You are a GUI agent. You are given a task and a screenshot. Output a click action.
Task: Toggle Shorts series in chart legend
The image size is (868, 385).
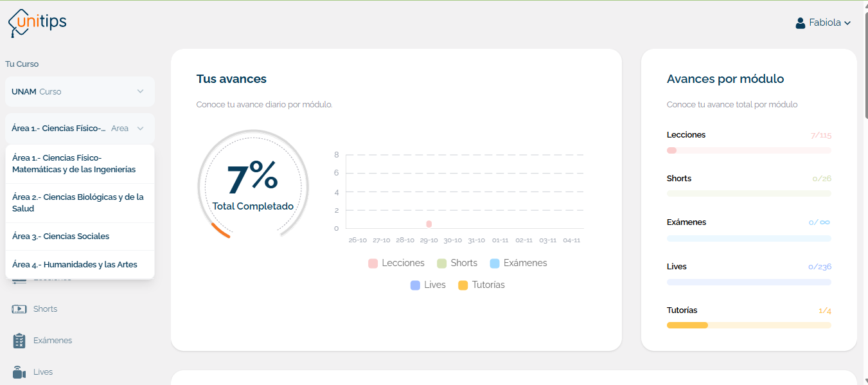point(457,263)
